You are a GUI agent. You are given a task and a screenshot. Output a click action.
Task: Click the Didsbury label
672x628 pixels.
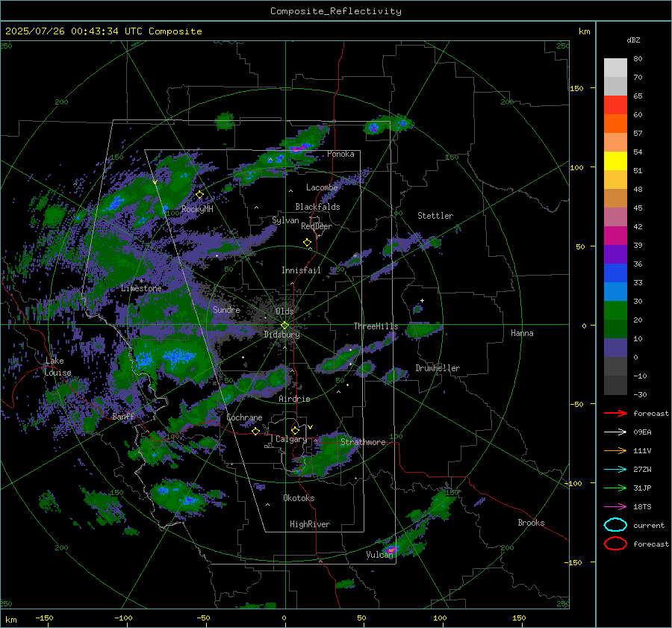coord(281,335)
